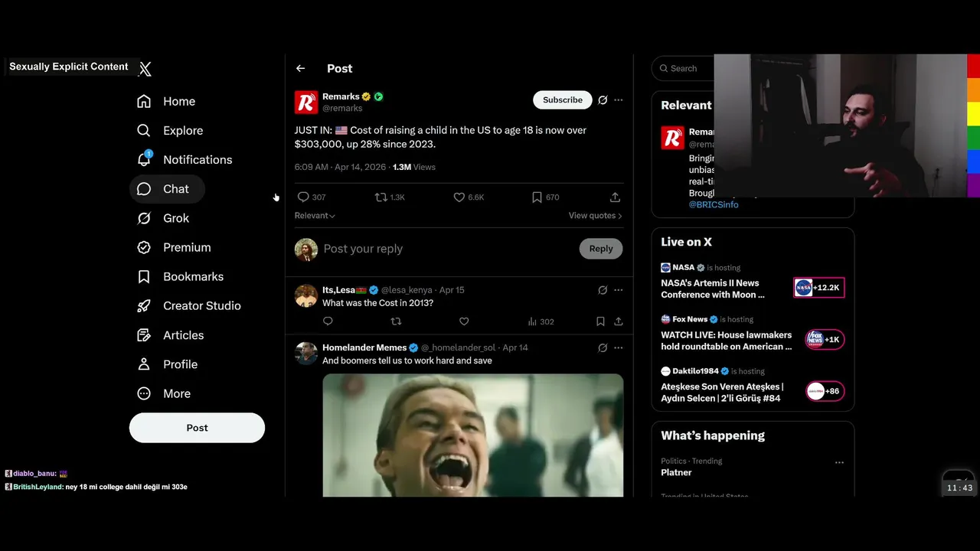Screen dimensions: 980x551
Task: Open Homelander laughing meme image
Action: coord(473,435)
